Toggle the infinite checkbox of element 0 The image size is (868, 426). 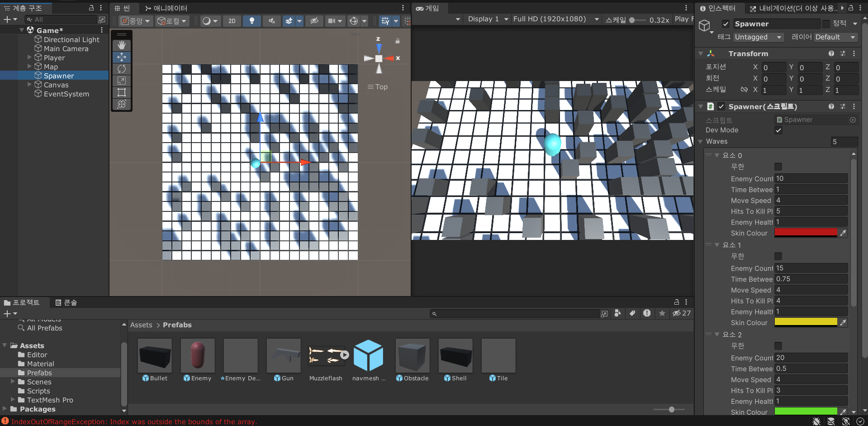[x=778, y=167]
